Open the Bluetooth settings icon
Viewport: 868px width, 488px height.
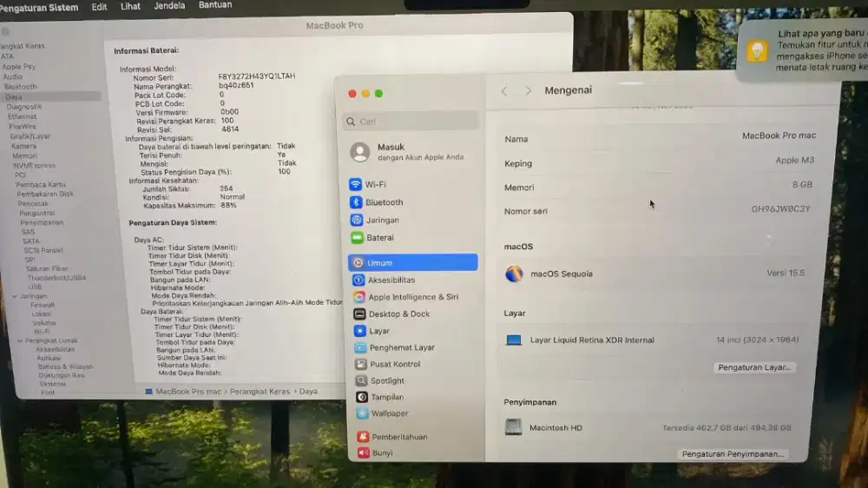(356, 202)
